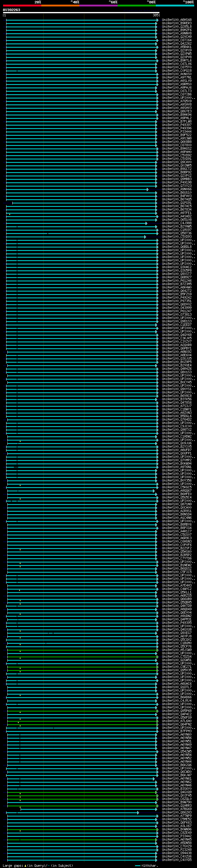Click the yellow gap triangle in bottom legend
Screen dimensions: 197x868
click(25, 866)
